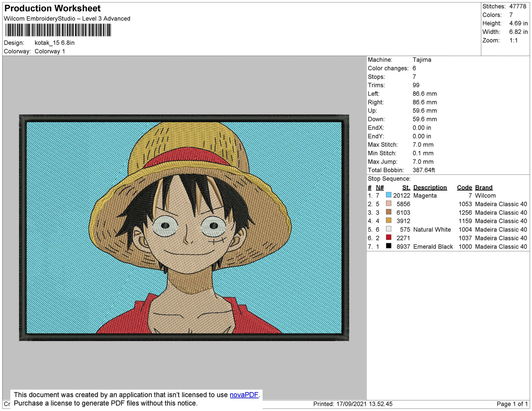Click the 'Colorway 1' value

[x=50, y=51]
